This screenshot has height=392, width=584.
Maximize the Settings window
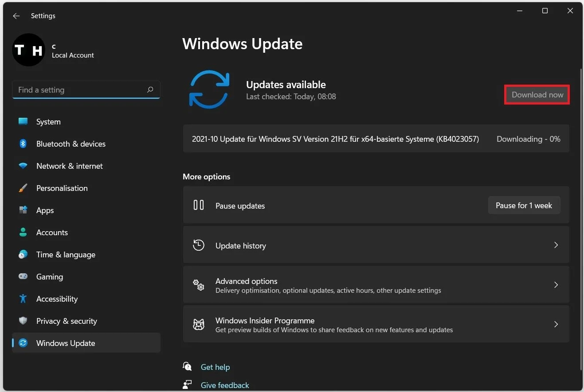click(x=545, y=11)
